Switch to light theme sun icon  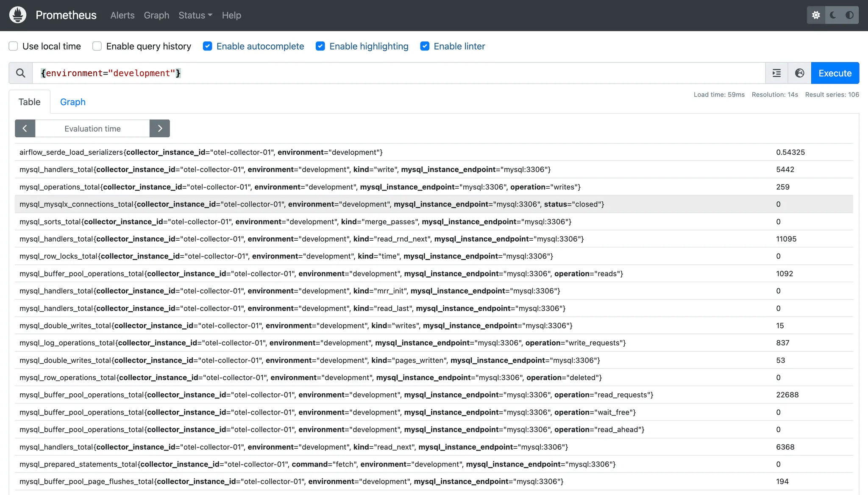tap(816, 15)
